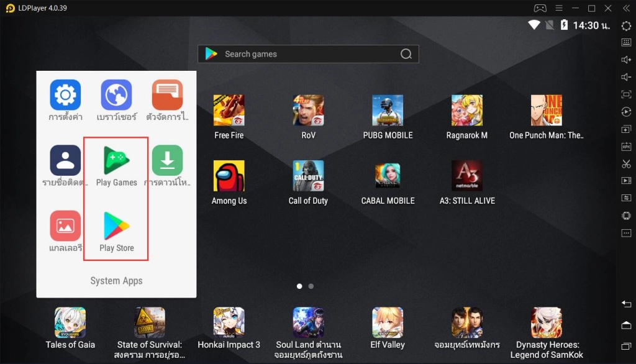
Task: Launch A3: STILL ALIVE game
Action: (467, 176)
